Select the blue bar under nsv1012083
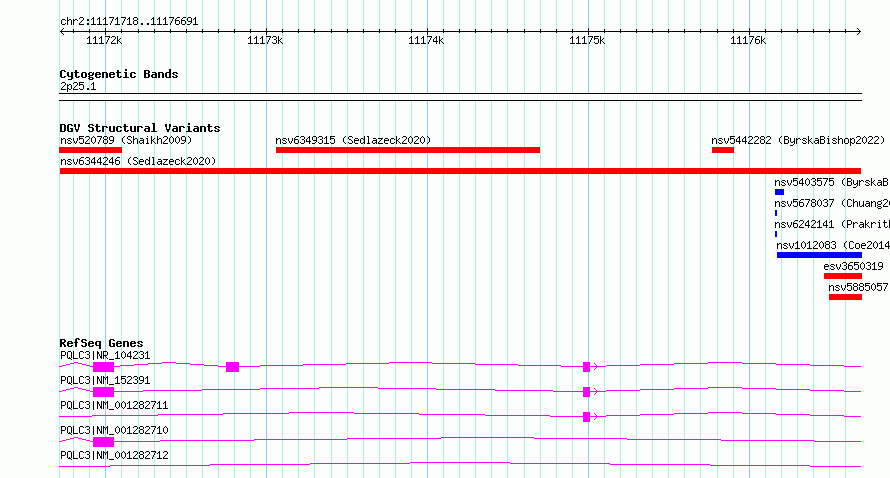This screenshot has height=478, width=890. pyautogui.click(x=819, y=255)
